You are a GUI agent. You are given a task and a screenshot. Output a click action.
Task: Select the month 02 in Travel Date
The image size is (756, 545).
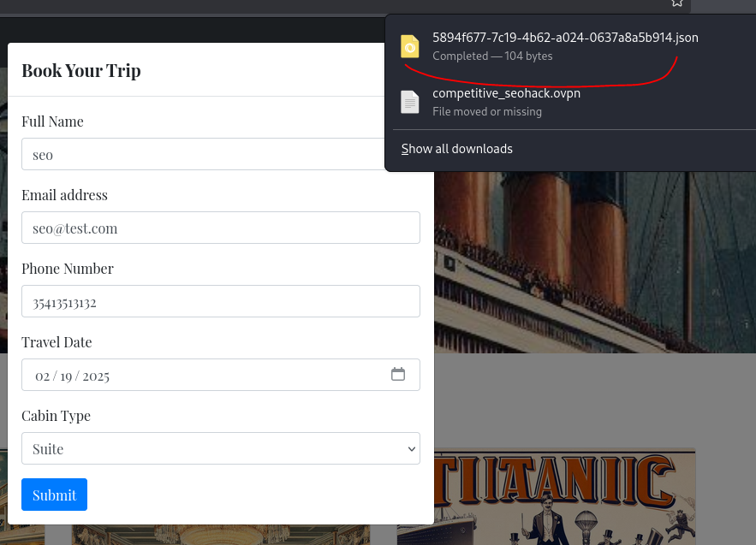42,376
